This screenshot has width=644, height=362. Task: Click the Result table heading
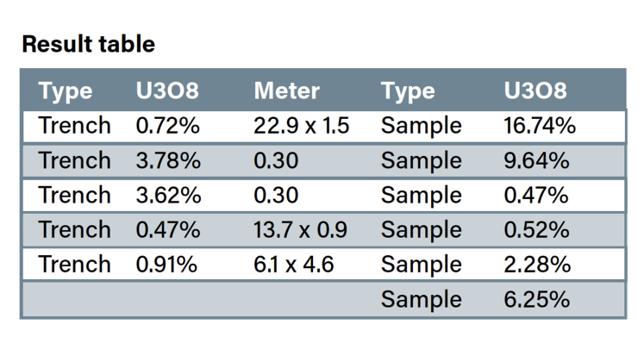point(88,44)
